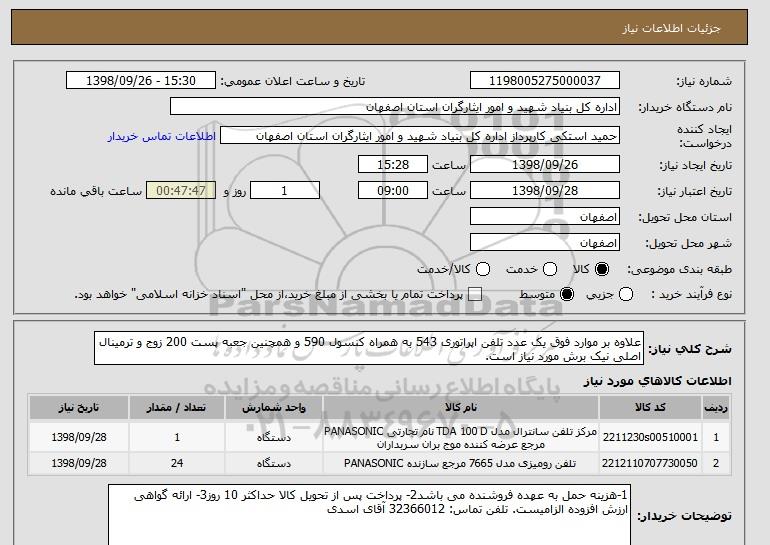
Task: Click the need number field 1198005275000037
Action: tap(545, 81)
